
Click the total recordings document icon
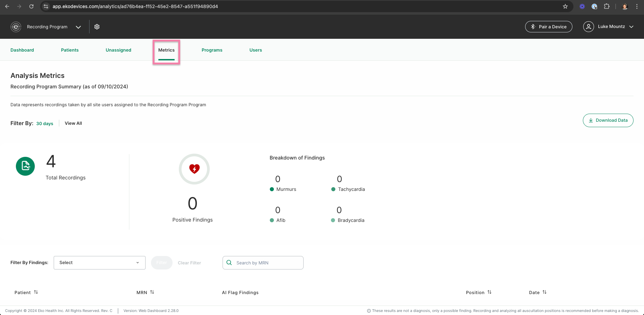pyautogui.click(x=25, y=166)
